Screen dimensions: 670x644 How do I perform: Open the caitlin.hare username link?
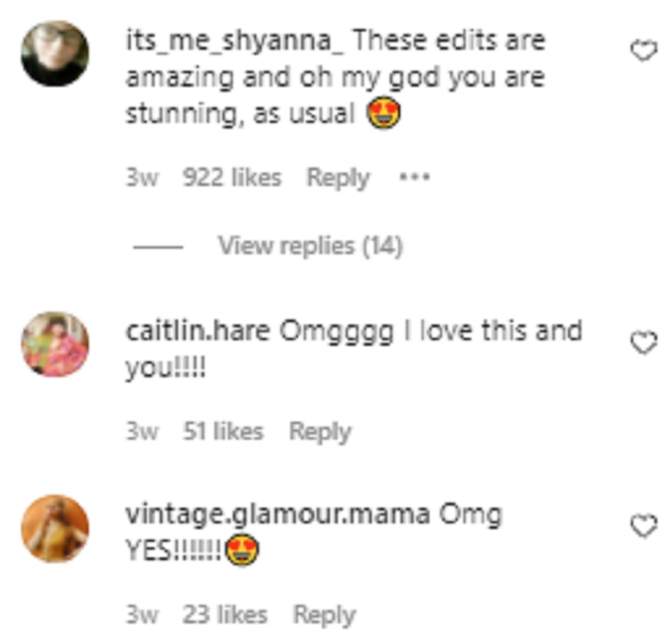(198, 331)
